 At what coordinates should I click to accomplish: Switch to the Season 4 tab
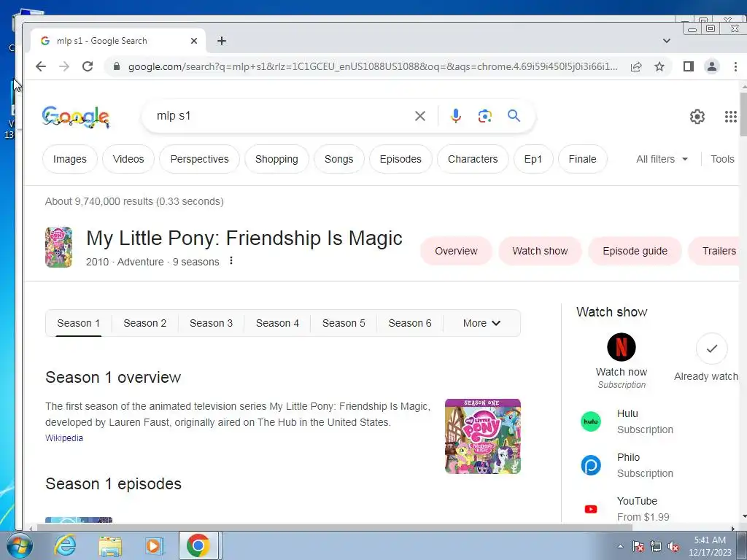pyautogui.click(x=277, y=323)
